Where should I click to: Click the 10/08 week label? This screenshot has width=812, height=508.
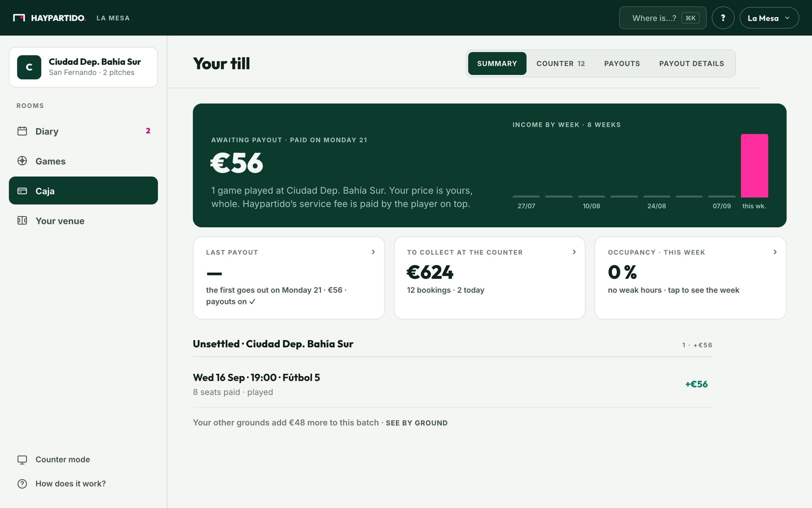(x=591, y=206)
